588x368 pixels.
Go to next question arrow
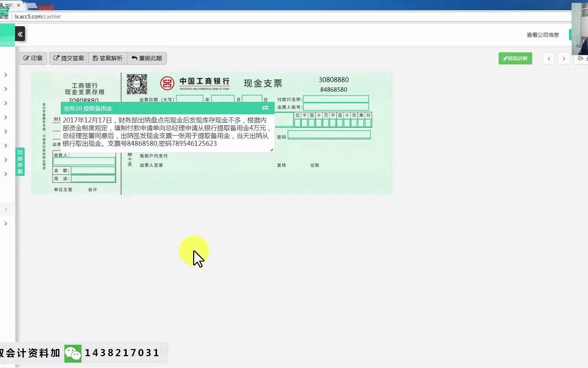coord(564,58)
